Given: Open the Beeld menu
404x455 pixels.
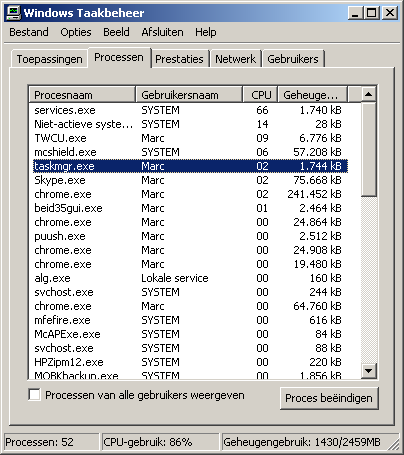Looking at the screenshot, I should click(x=116, y=32).
